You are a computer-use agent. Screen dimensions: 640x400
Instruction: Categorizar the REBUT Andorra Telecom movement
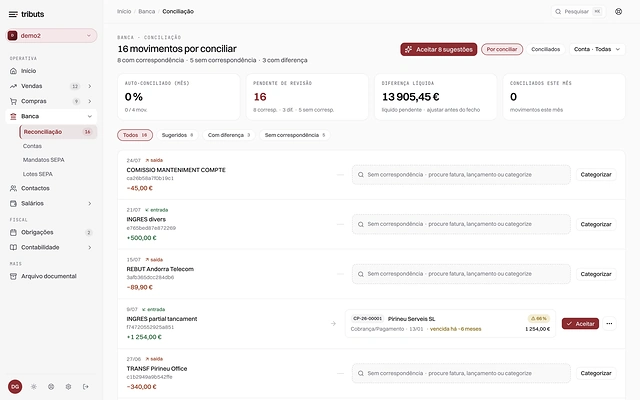click(596, 274)
